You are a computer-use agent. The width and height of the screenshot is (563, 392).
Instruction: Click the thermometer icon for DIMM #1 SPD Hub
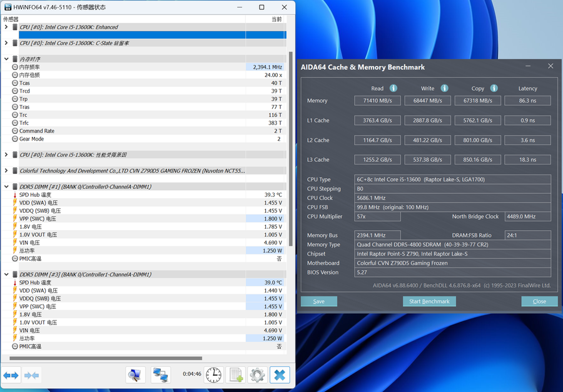(x=15, y=195)
